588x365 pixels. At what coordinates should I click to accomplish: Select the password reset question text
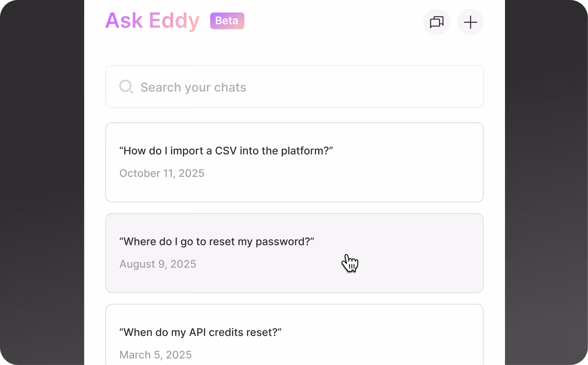point(216,241)
